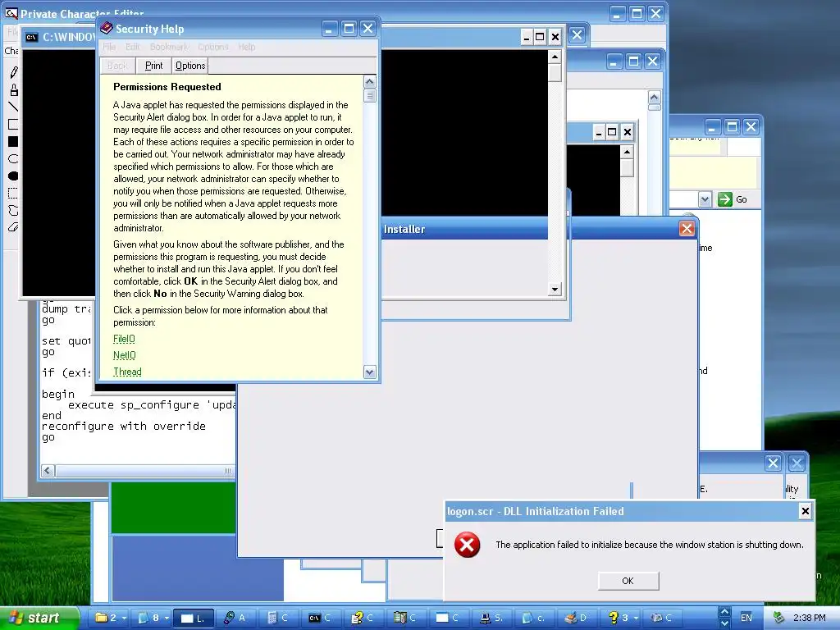
Task: Open the address dropdown arrow beside Go
Action: tap(705, 199)
